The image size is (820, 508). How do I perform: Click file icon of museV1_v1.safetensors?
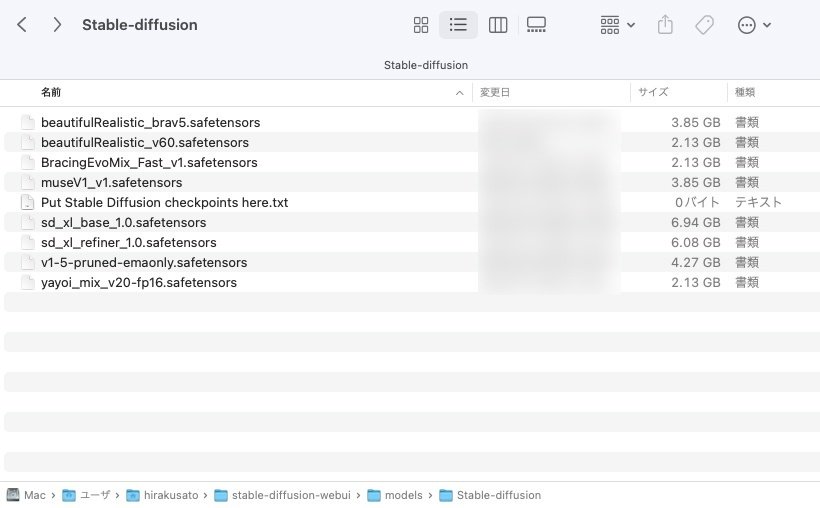pyautogui.click(x=28, y=183)
